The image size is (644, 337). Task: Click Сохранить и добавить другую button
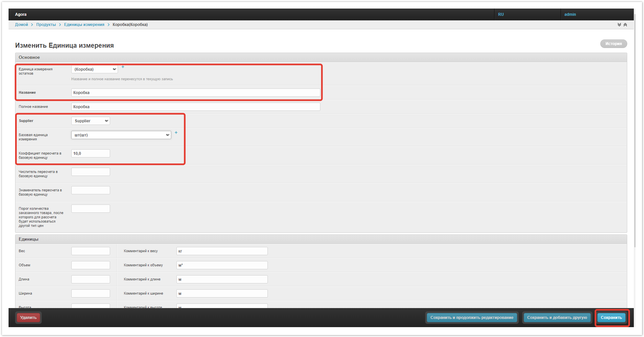click(557, 318)
